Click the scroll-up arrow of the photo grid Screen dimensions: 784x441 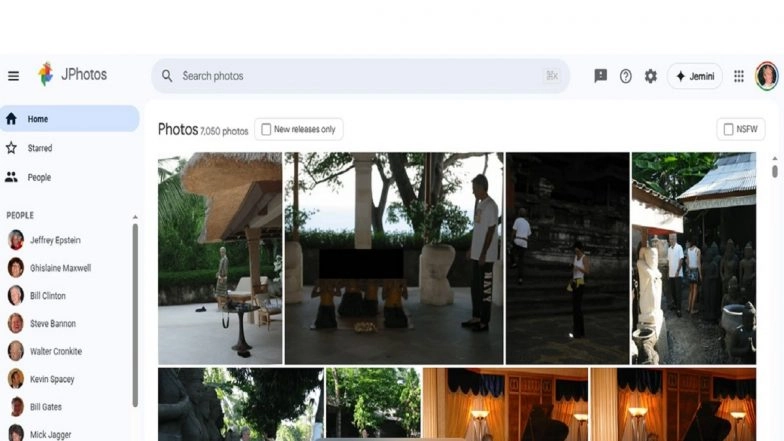coord(774,158)
